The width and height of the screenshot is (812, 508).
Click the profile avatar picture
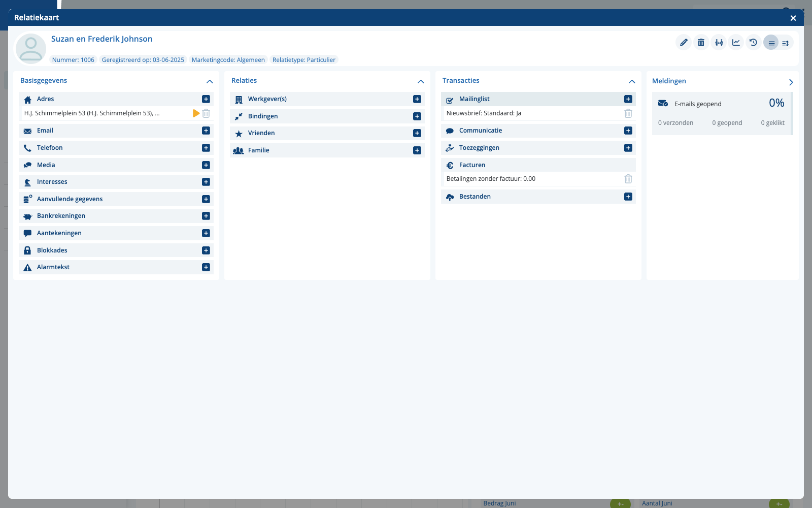coord(31,49)
